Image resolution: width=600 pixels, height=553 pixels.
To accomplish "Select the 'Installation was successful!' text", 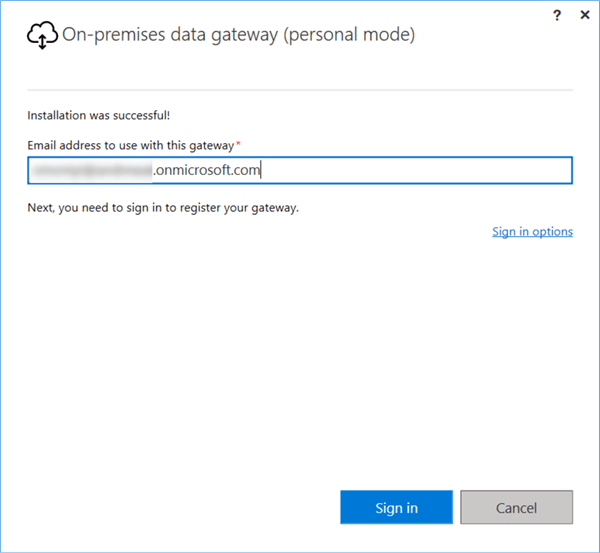I will point(99,115).
